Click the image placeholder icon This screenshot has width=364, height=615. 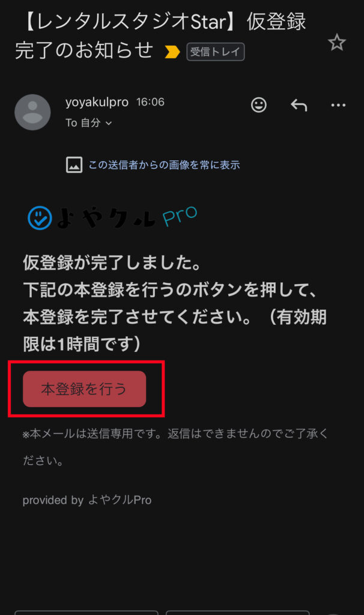coord(74,165)
